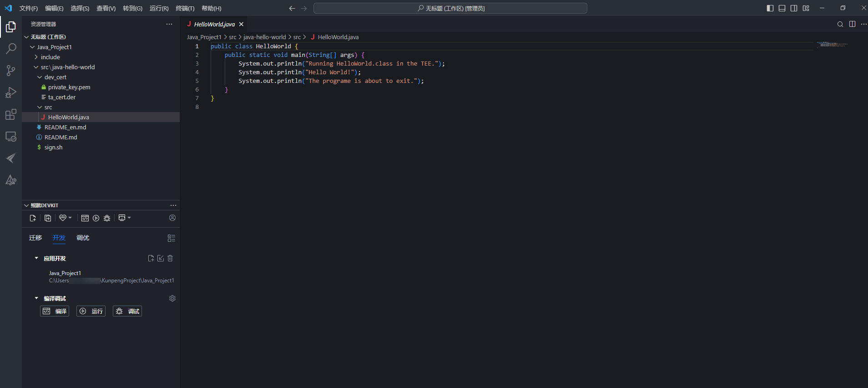868x388 pixels.
Task: Click the debug bug icon in DevKit toolbar
Action: tap(107, 218)
